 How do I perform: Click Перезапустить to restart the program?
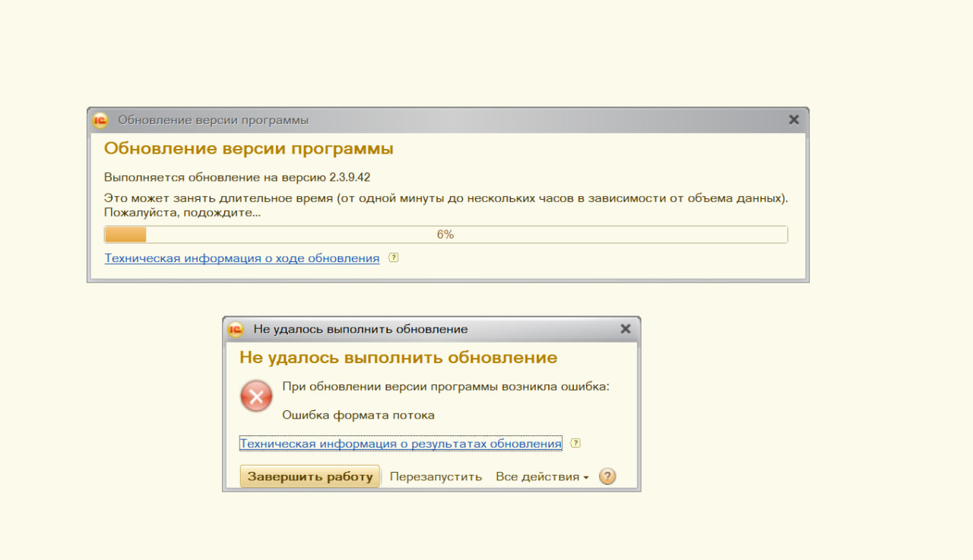[x=436, y=476]
